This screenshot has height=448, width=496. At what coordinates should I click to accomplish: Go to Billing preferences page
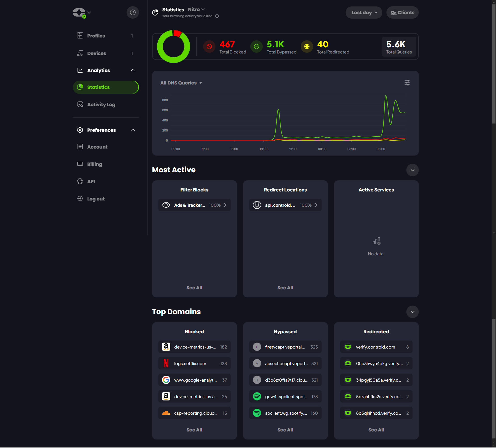tap(94, 164)
